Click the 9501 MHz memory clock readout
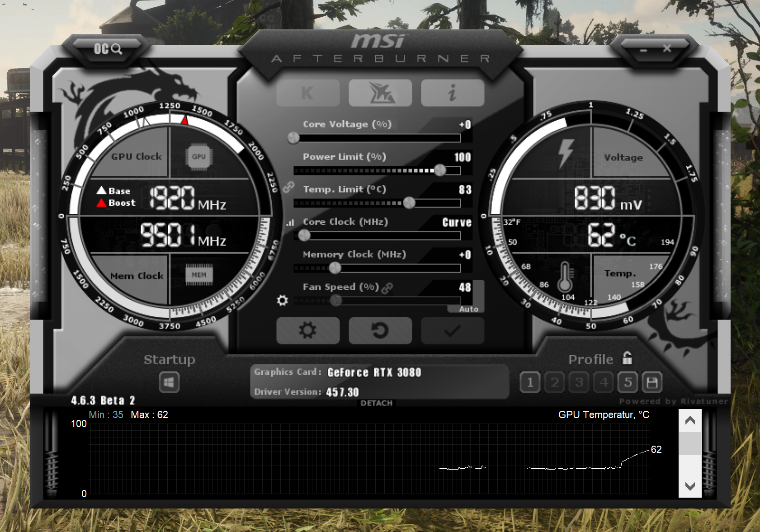 coord(183,235)
